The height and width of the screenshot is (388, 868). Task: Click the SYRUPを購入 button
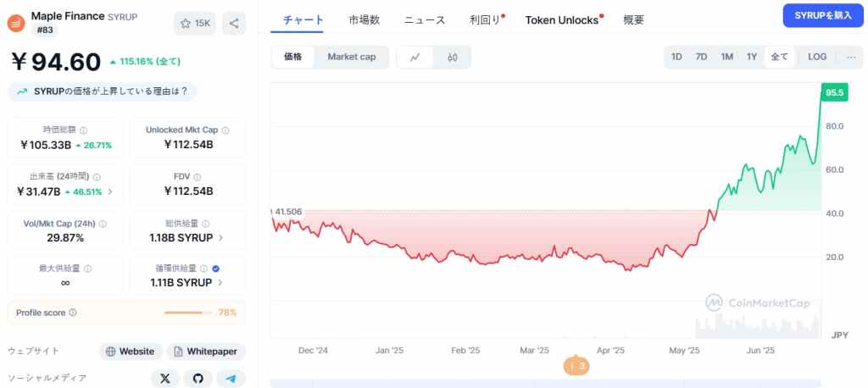coord(823,16)
